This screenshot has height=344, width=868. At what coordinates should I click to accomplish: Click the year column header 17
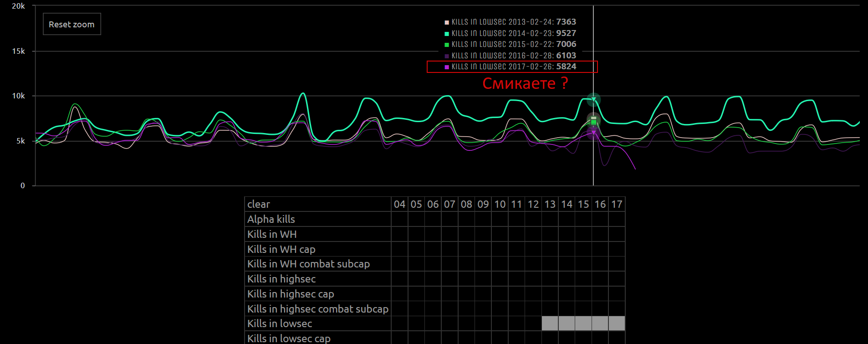pyautogui.click(x=617, y=204)
